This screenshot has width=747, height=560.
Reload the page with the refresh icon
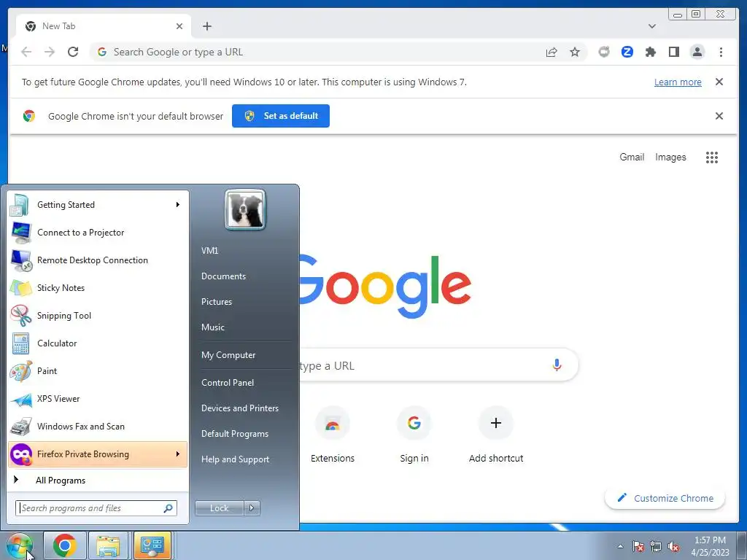pyautogui.click(x=73, y=52)
